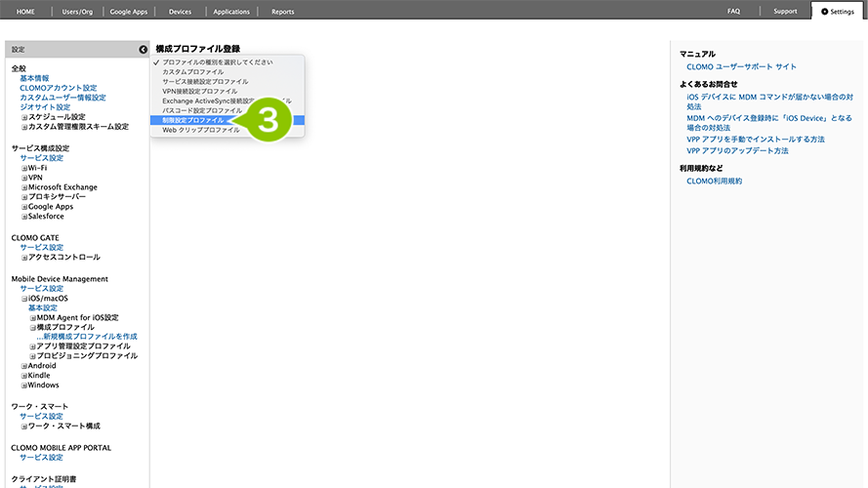Open iOS デバイスに MDM コマンドが届かない FAQ link

[x=770, y=102]
